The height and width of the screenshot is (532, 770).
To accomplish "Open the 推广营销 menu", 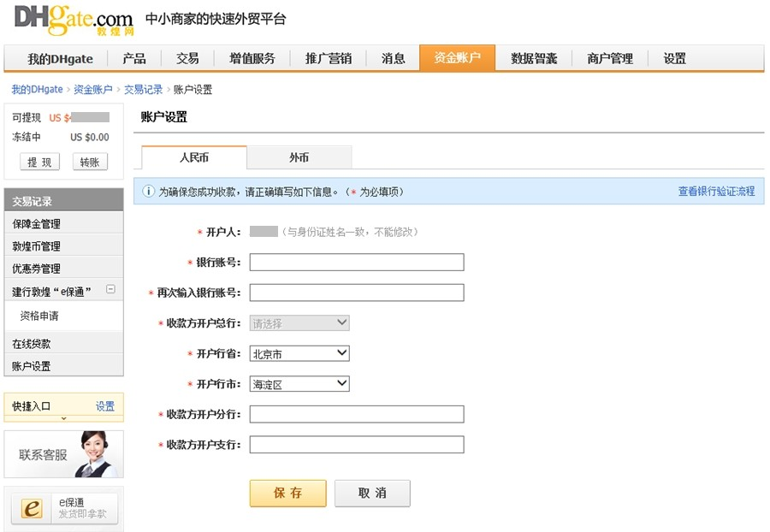I will pyautogui.click(x=328, y=58).
